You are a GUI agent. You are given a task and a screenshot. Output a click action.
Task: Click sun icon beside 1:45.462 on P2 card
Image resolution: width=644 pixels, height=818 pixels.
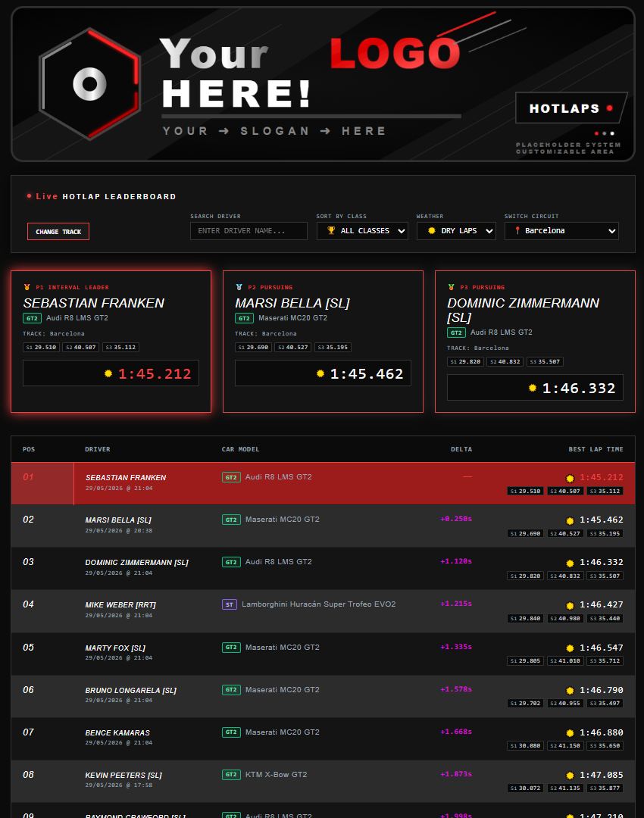(320, 373)
